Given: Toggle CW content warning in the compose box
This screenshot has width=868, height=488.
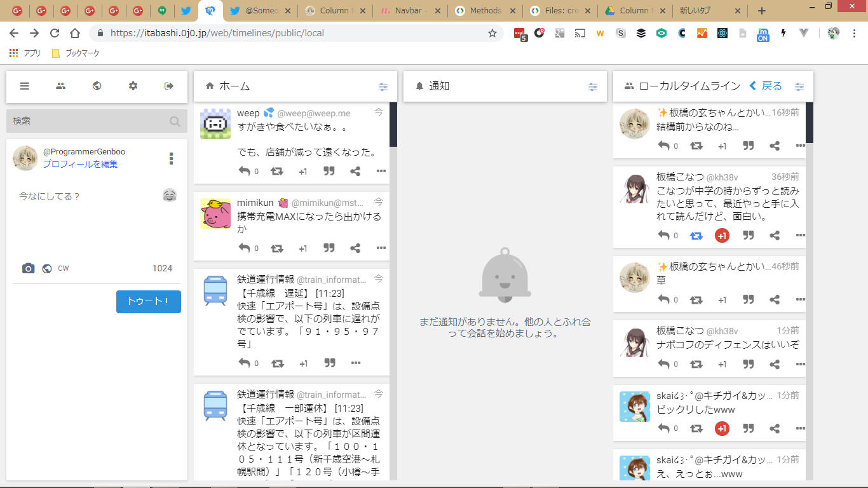Looking at the screenshot, I should (64, 268).
